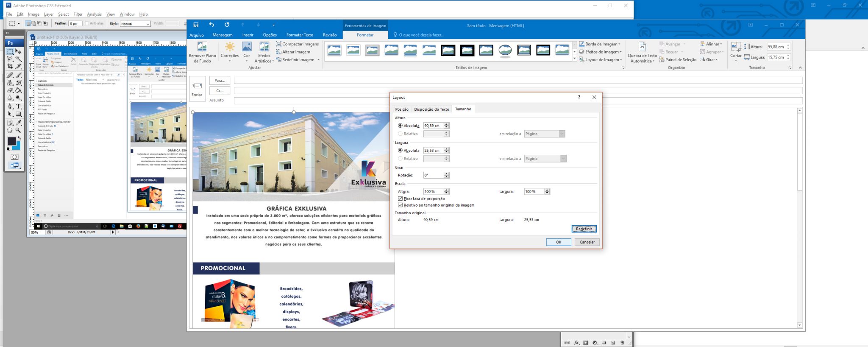
Task: Click Cancelar in the Layout dialog
Action: [x=587, y=242]
